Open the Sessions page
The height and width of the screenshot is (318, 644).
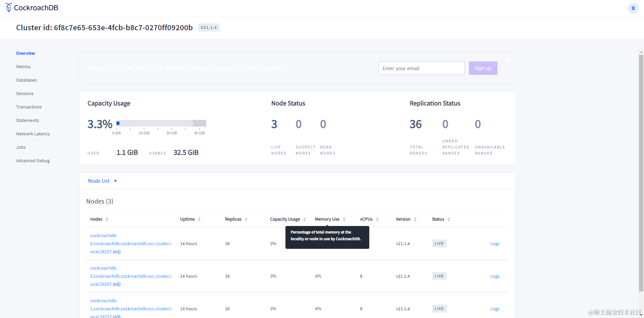pos(25,94)
